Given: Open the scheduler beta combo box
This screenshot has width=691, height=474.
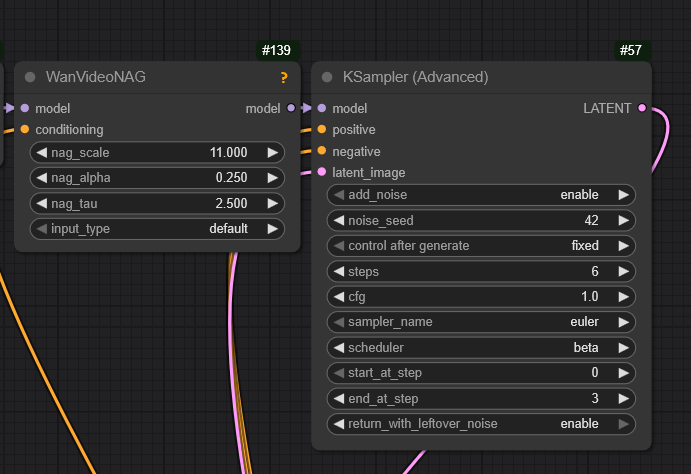Looking at the screenshot, I should pos(481,348).
